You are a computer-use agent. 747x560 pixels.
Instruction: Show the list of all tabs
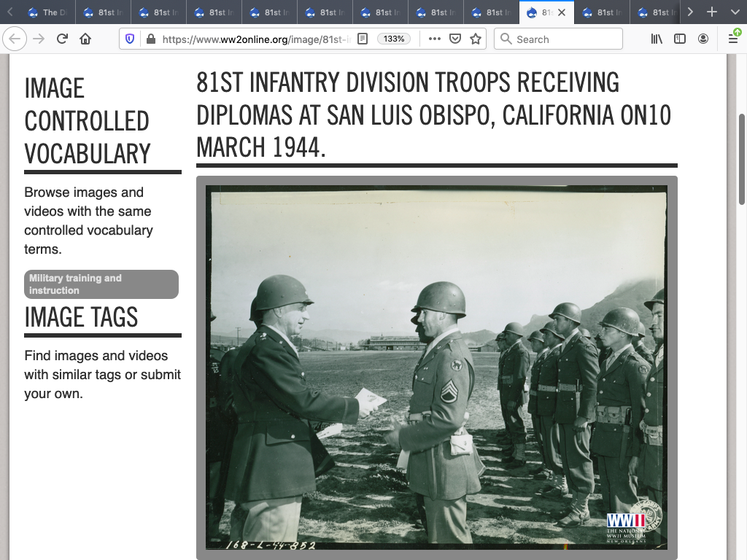(733, 12)
